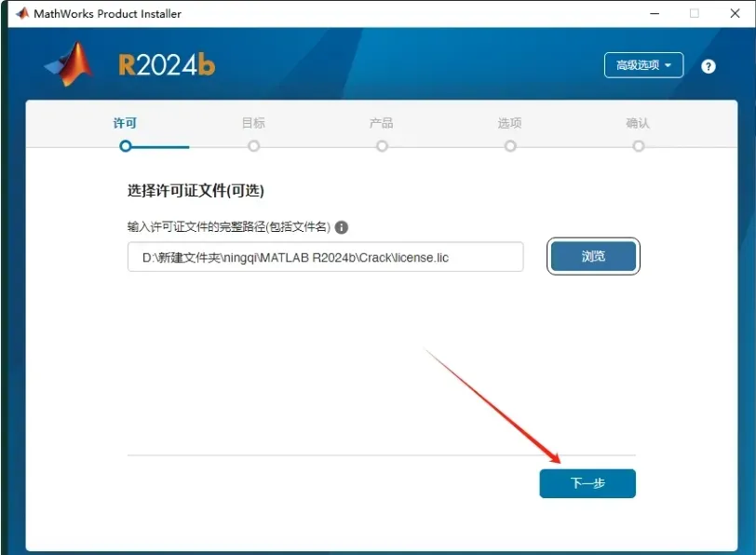
Task: Click the MATLAB logo in the header
Action: 70,64
